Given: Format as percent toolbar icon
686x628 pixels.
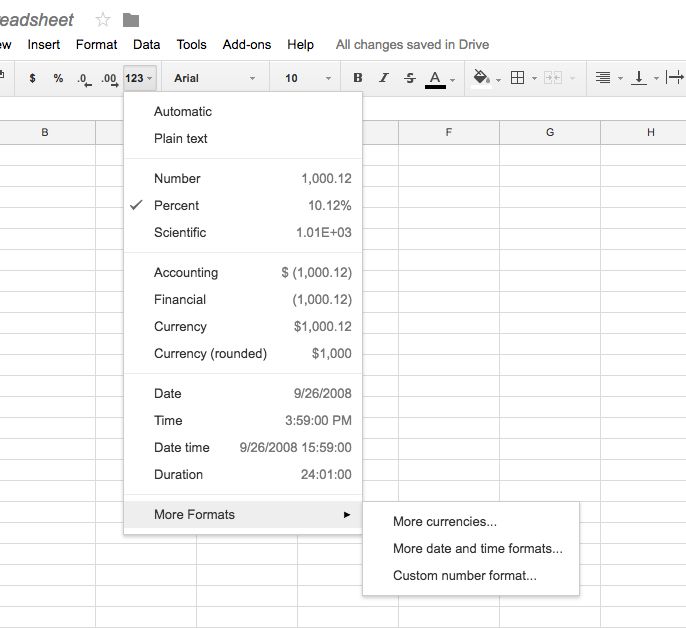Looking at the screenshot, I should coord(58,78).
